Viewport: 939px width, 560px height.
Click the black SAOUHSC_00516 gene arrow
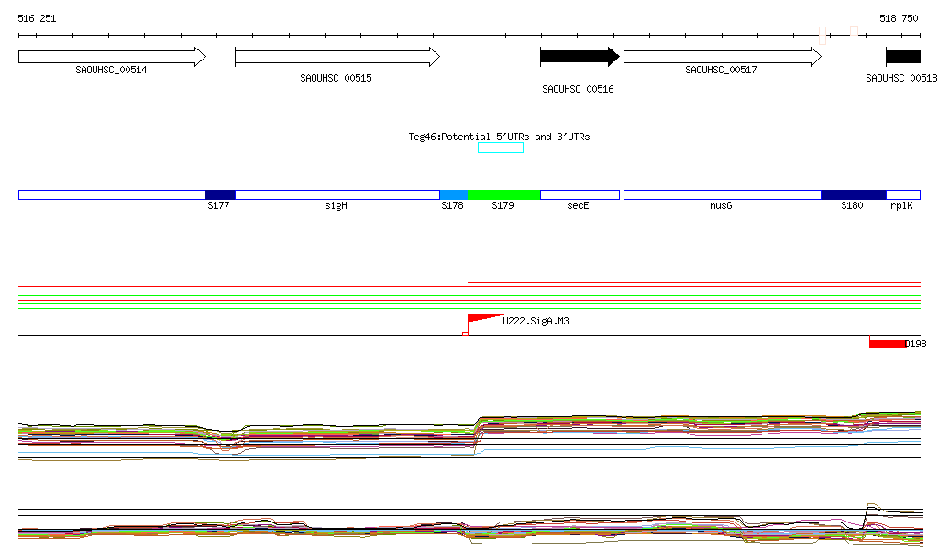580,57
